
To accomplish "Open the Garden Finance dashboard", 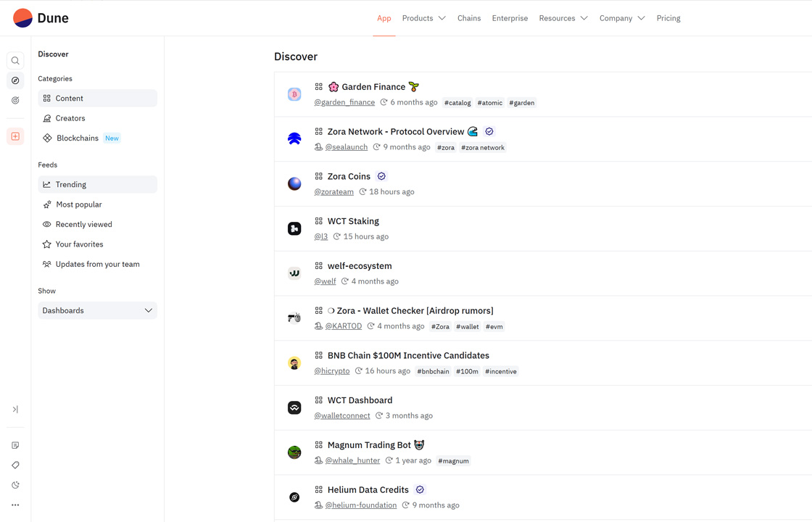I will click(x=373, y=87).
